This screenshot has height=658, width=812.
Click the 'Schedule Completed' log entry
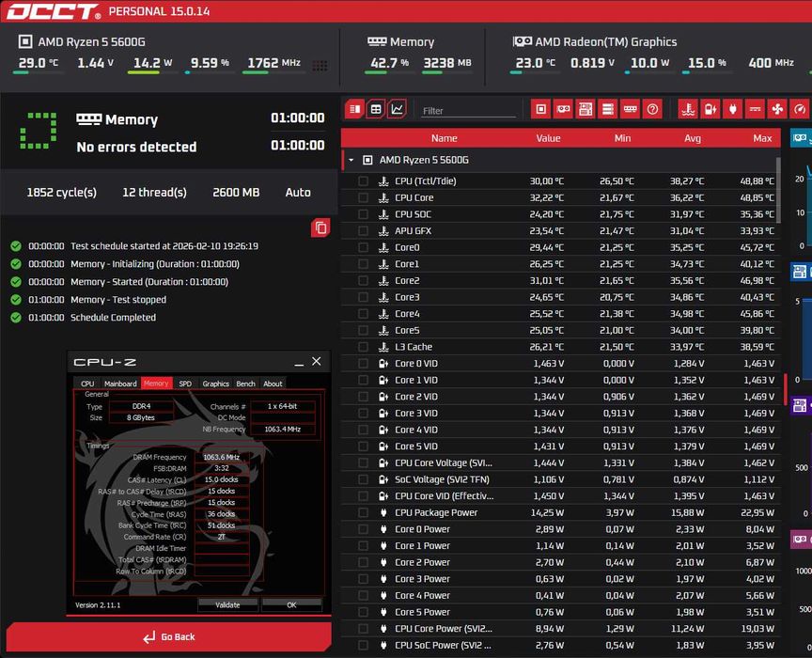point(113,318)
